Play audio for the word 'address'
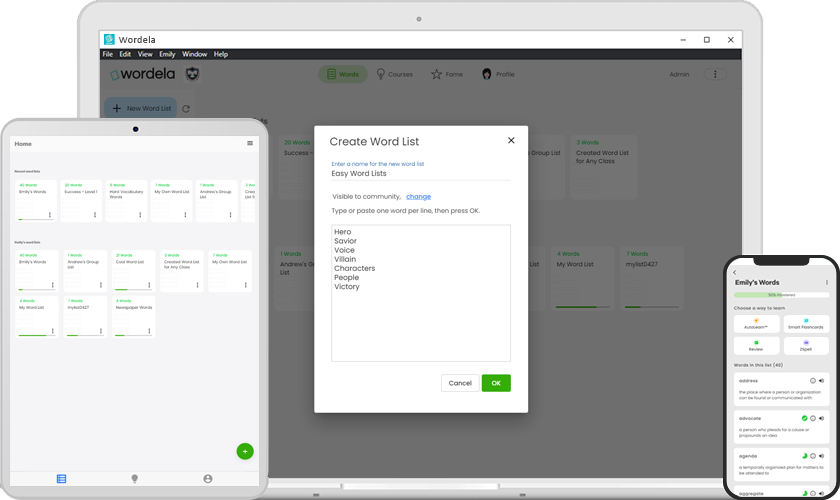The height and width of the screenshot is (500, 840). coord(821,381)
